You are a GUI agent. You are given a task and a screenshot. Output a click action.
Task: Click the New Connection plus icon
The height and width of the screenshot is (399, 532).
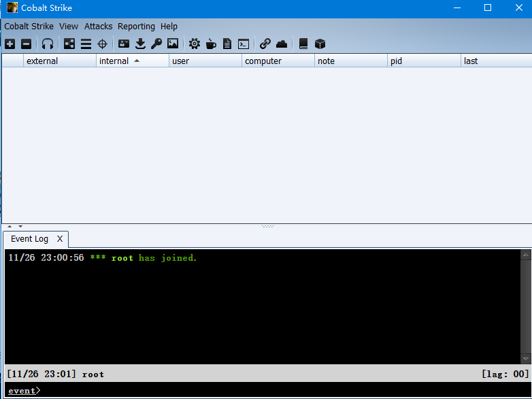[x=10, y=44]
